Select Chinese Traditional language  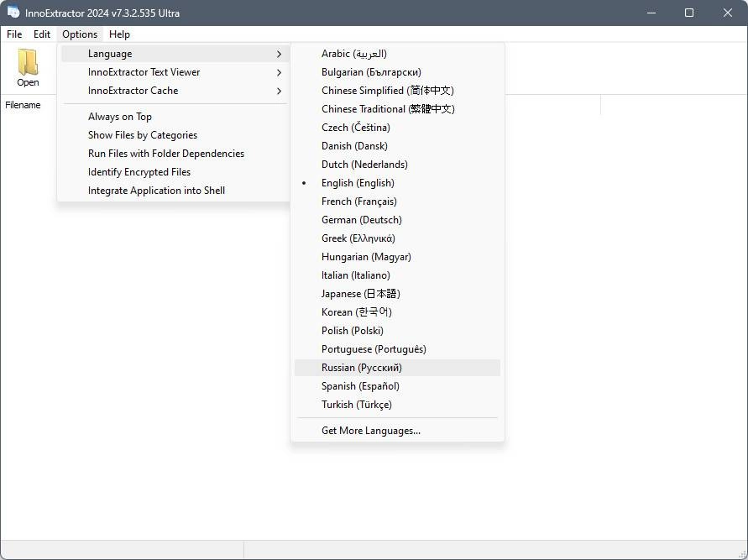tap(397, 109)
